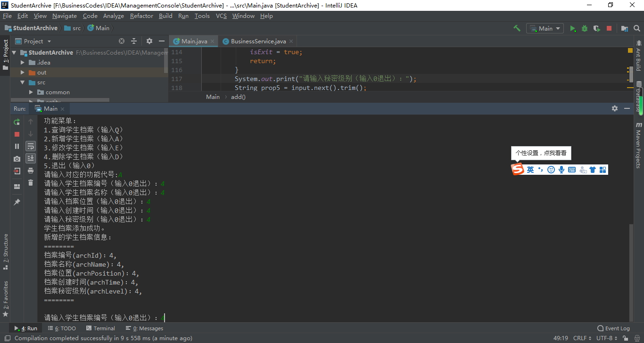Collapse all icon in Project panel

(x=134, y=41)
